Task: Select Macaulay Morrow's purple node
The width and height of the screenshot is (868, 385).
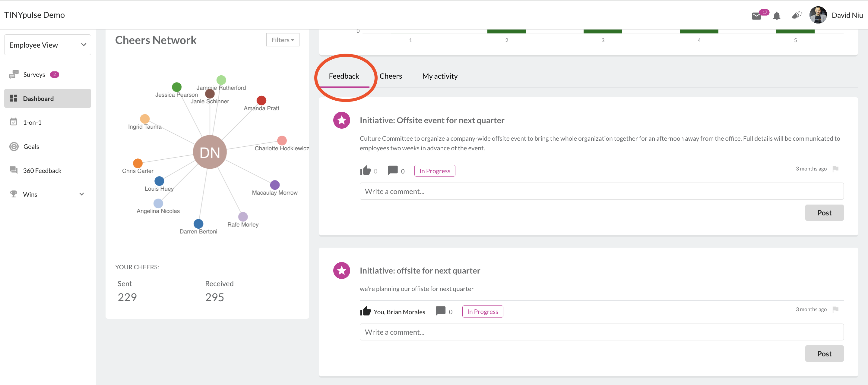Action: (275, 185)
